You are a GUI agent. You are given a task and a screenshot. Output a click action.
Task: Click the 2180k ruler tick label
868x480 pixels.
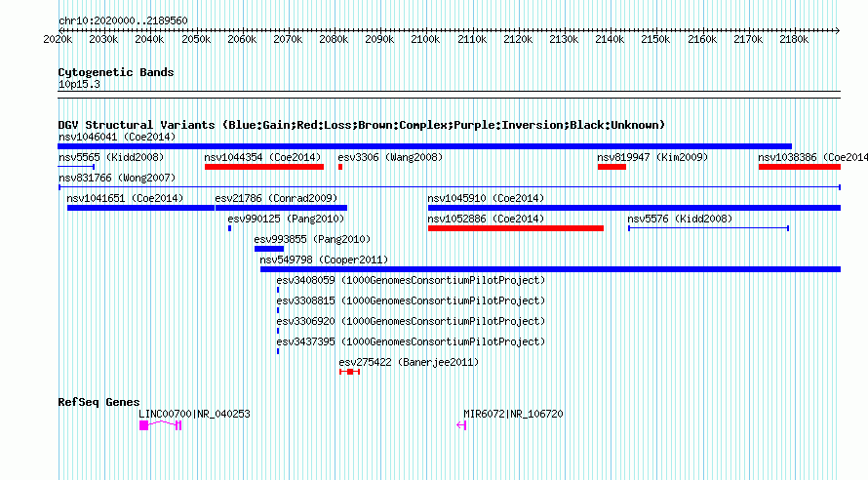[793, 39]
